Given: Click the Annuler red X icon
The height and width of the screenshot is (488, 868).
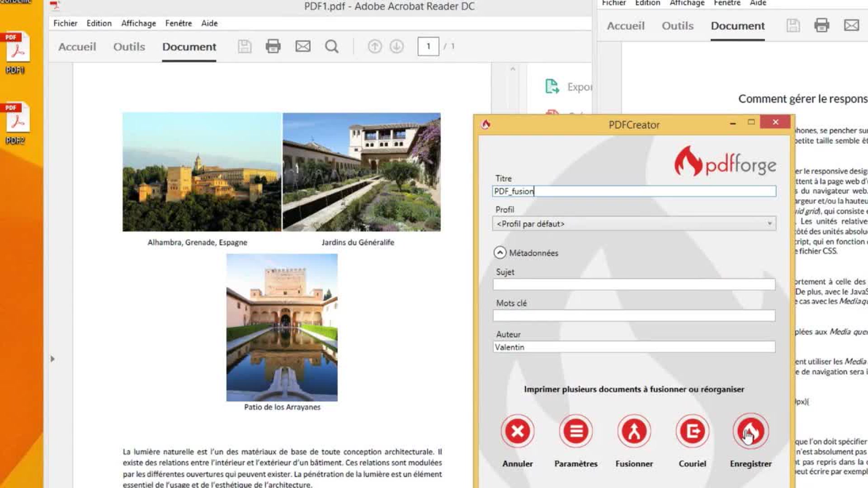Looking at the screenshot, I should tap(517, 432).
